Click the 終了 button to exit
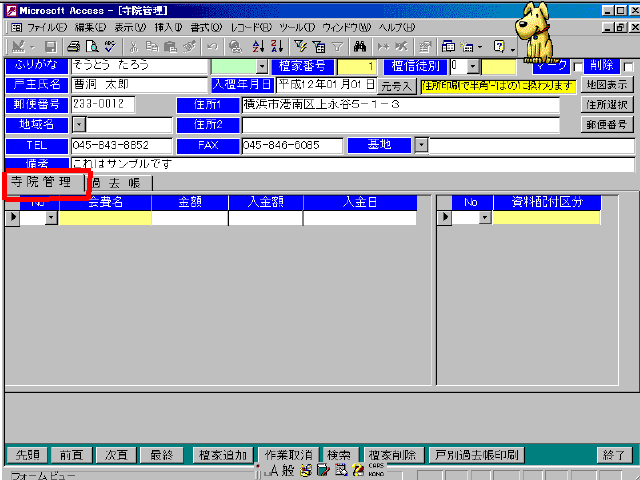Image resolution: width=640 pixels, height=480 pixels. pyautogui.click(x=613, y=454)
